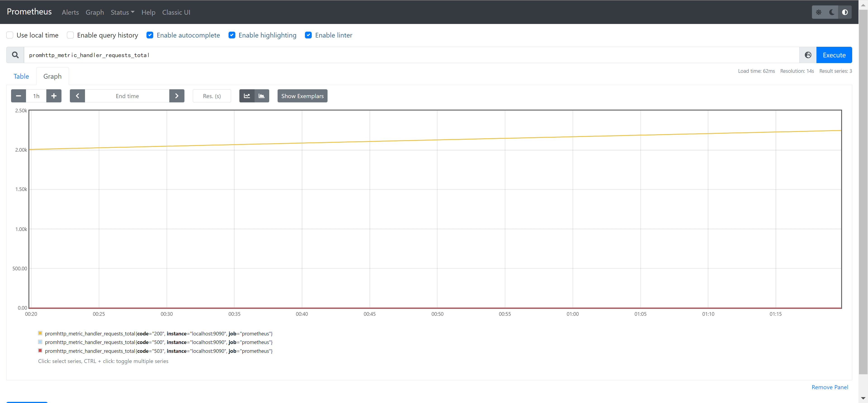Switch to line chart display icon
The height and width of the screenshot is (403, 868).
(247, 96)
